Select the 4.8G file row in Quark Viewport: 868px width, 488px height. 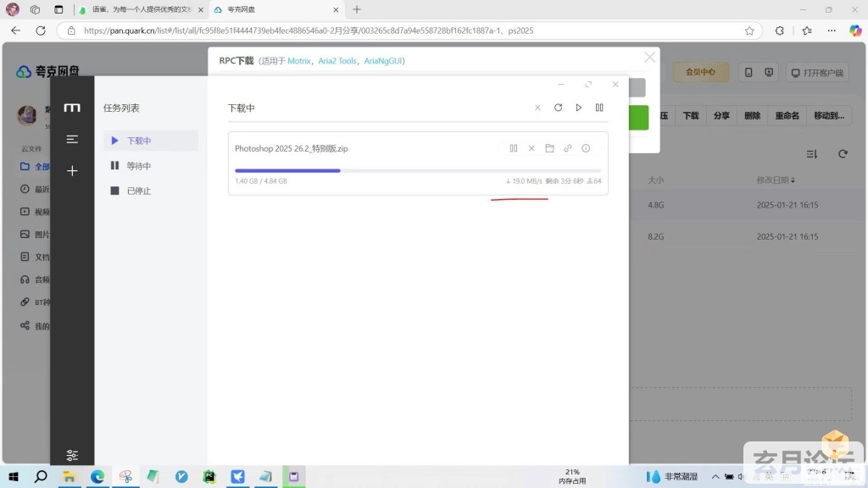pyautogui.click(x=748, y=205)
